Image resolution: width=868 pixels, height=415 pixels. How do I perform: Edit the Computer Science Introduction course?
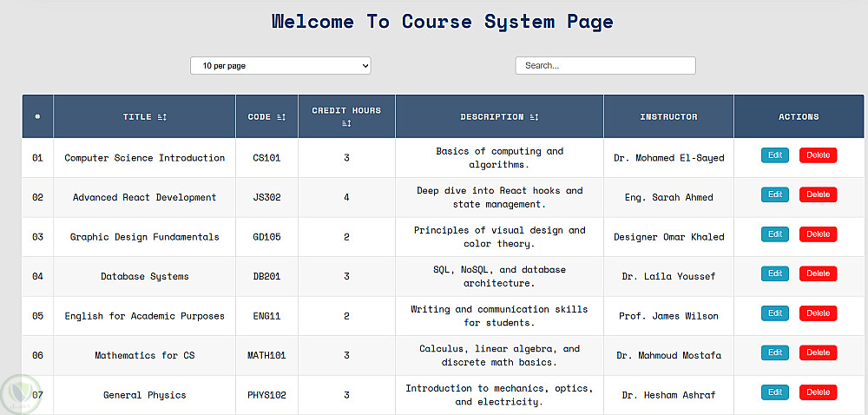pos(775,155)
